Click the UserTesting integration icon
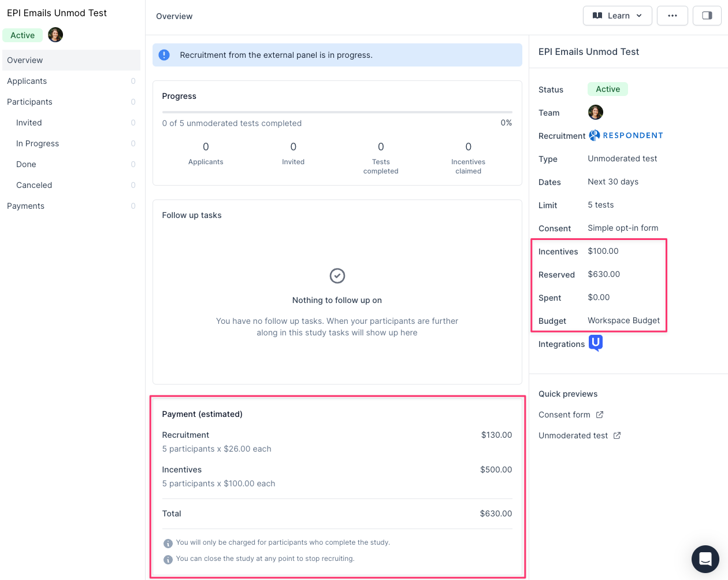 (595, 343)
